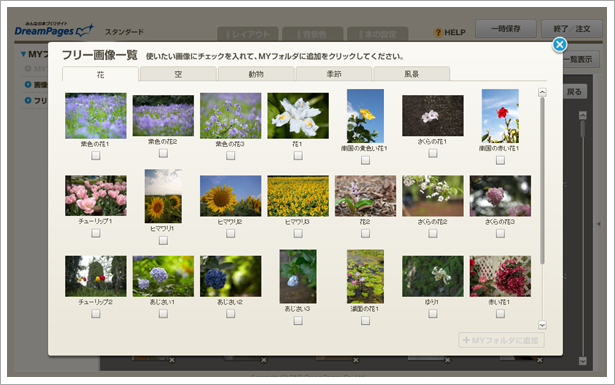Screen dimensions: 615x385
Task: Check the box under 蓮園の花1
Action: click(365, 321)
